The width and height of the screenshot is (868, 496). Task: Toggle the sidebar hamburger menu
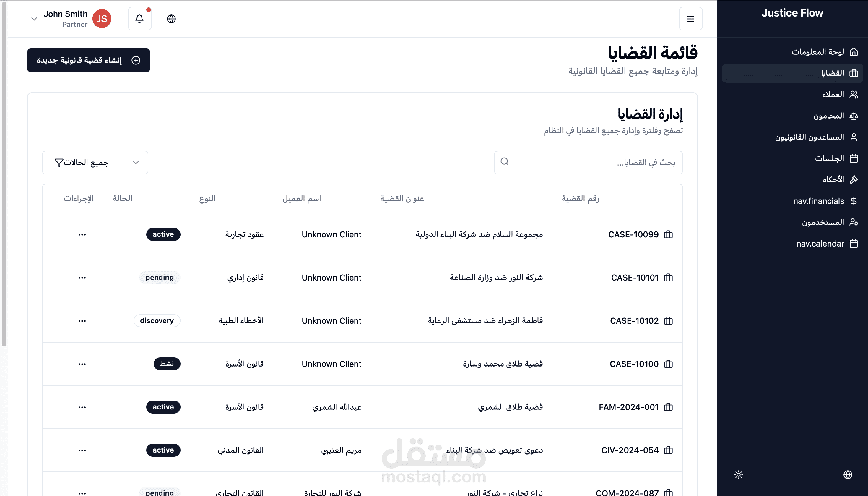point(690,19)
